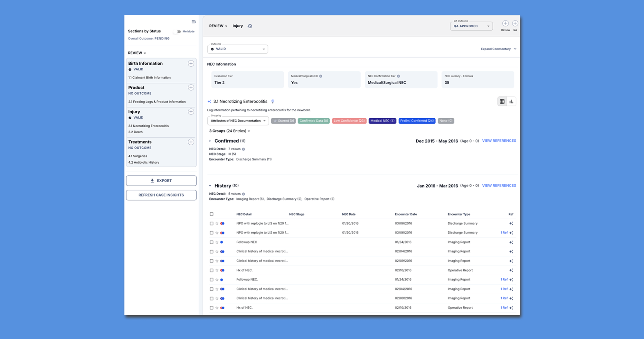Toggle Me Mode switch
The height and width of the screenshot is (339, 644).
coord(178,32)
